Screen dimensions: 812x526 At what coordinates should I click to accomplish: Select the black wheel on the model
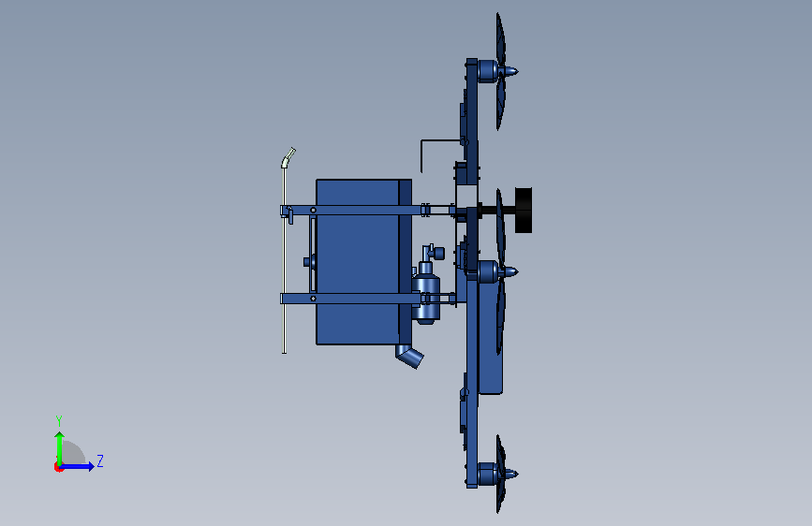coord(524,211)
